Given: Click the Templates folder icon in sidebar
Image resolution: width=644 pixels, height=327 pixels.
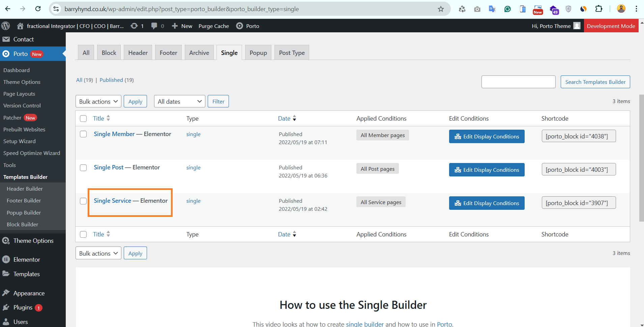Looking at the screenshot, I should [6, 273].
